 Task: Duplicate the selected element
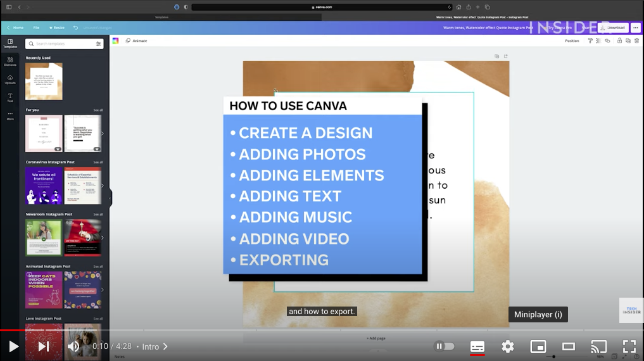pyautogui.click(x=628, y=41)
